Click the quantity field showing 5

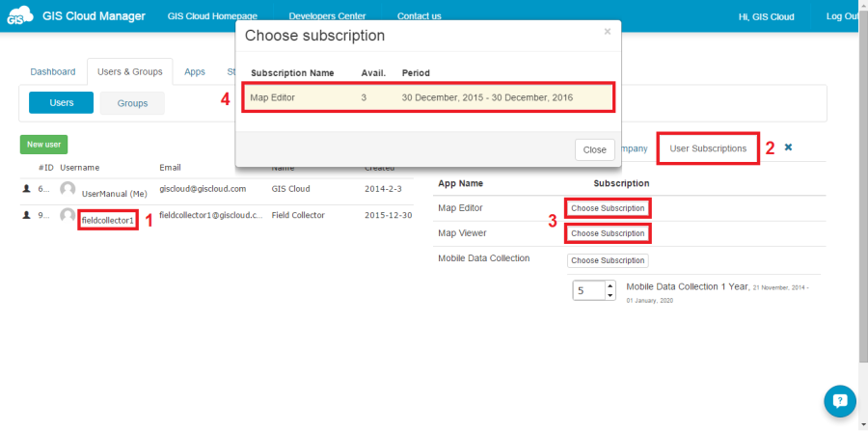click(x=588, y=290)
